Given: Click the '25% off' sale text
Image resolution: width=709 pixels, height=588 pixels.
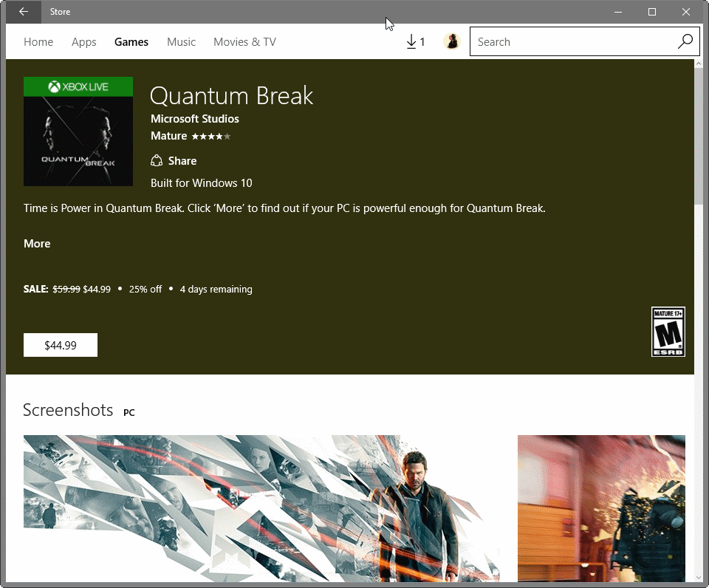Looking at the screenshot, I should [145, 290].
